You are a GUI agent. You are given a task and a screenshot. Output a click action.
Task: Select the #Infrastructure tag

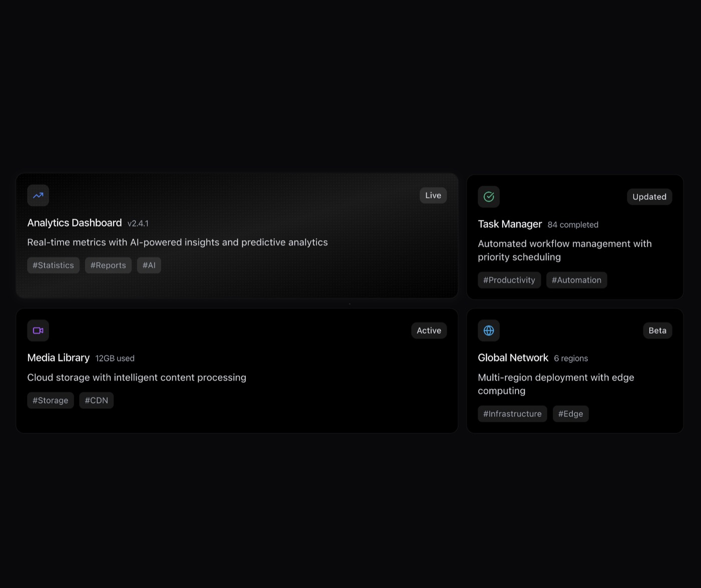[513, 414]
